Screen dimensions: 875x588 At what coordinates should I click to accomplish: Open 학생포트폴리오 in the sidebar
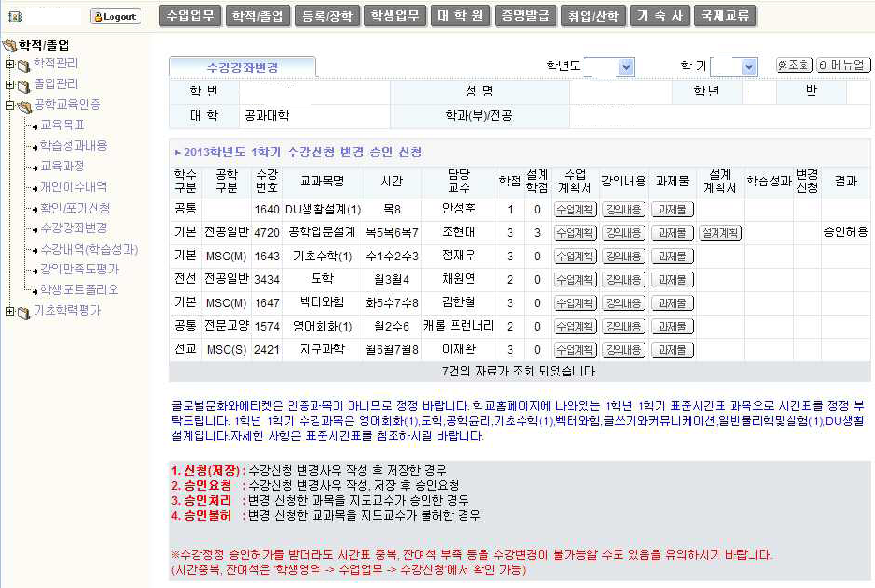click(x=79, y=290)
